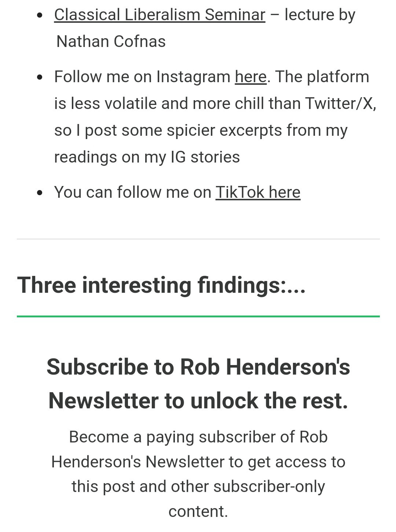Tap the "Three interesting findings" heading
Screen dimensions: 396x532
click(x=161, y=285)
